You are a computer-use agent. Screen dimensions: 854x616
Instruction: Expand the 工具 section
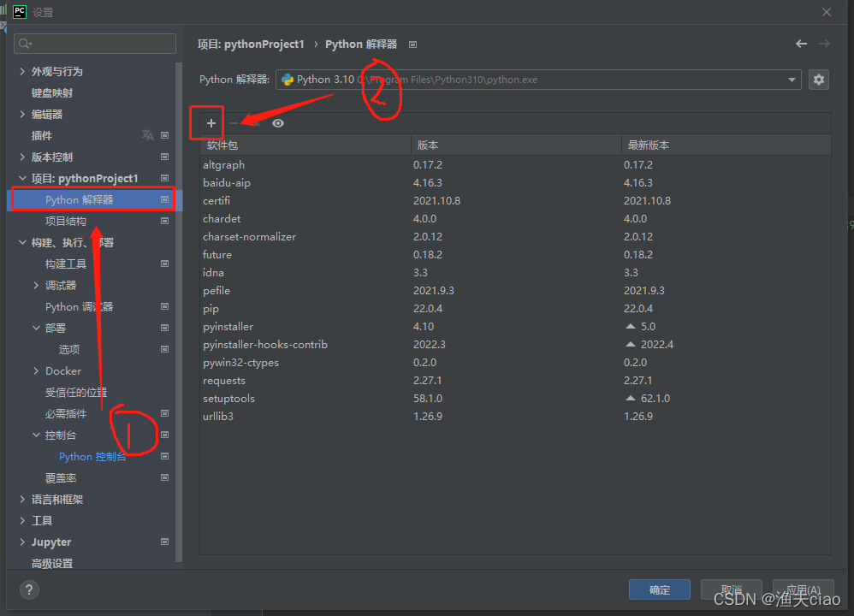coord(22,521)
